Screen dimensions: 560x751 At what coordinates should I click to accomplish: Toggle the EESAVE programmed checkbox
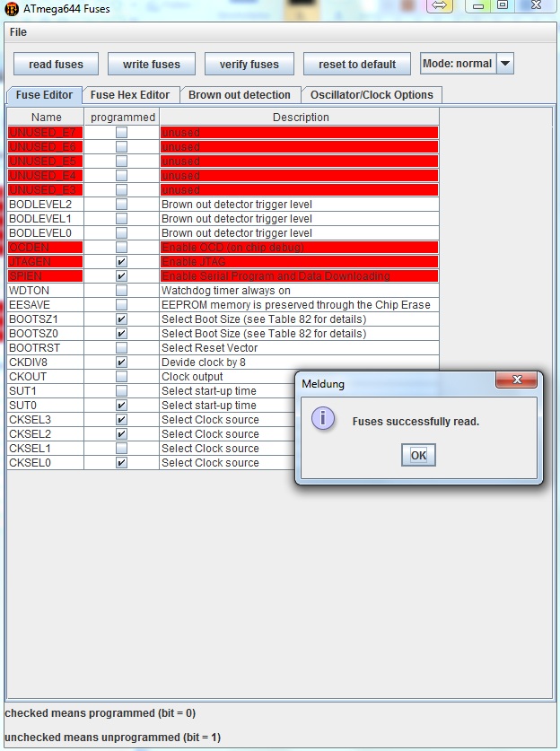(x=121, y=305)
